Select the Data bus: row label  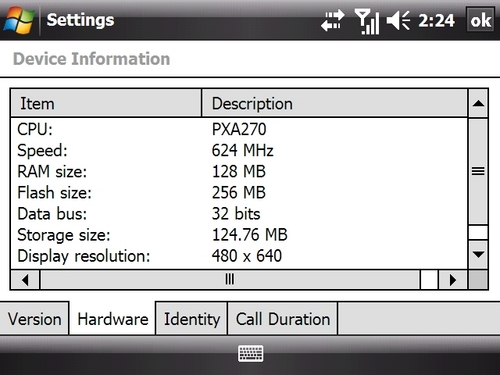(x=52, y=214)
